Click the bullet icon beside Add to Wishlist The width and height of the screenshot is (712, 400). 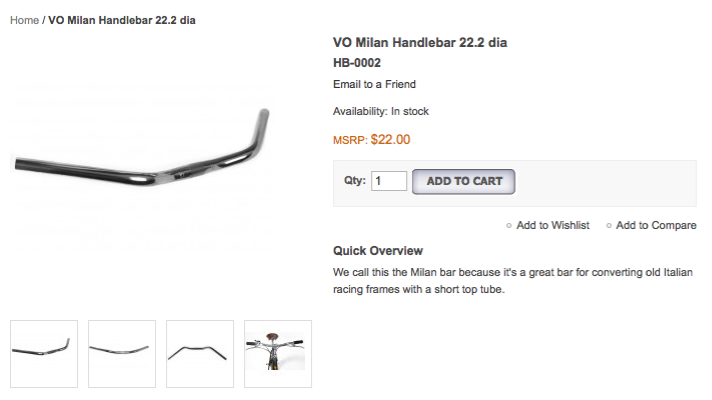click(509, 226)
